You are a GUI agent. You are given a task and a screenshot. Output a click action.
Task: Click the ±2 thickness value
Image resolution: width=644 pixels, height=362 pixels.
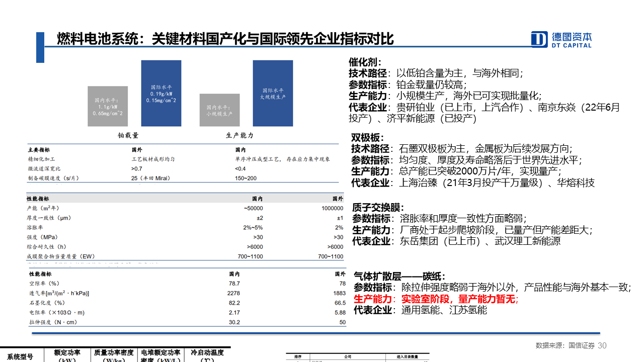(260, 218)
